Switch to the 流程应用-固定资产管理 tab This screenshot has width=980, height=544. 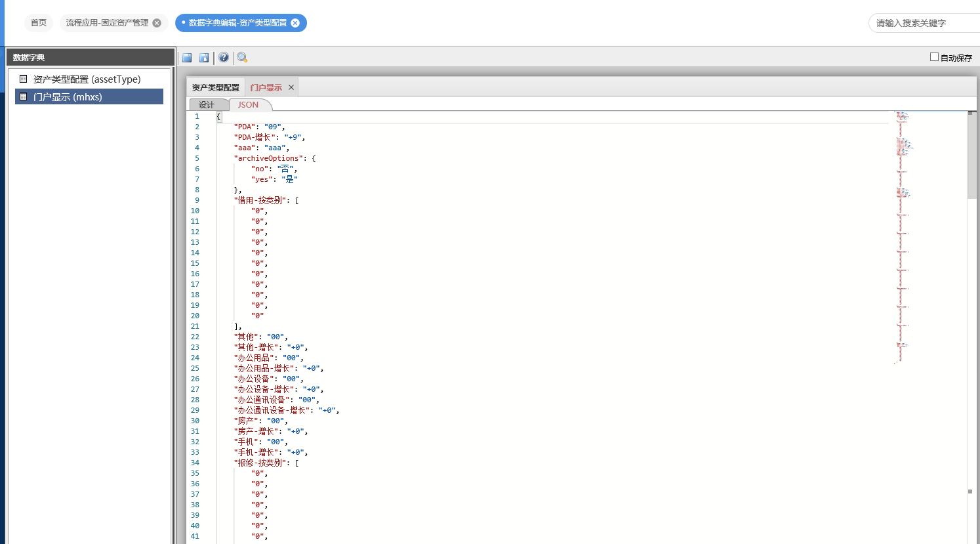(x=107, y=23)
